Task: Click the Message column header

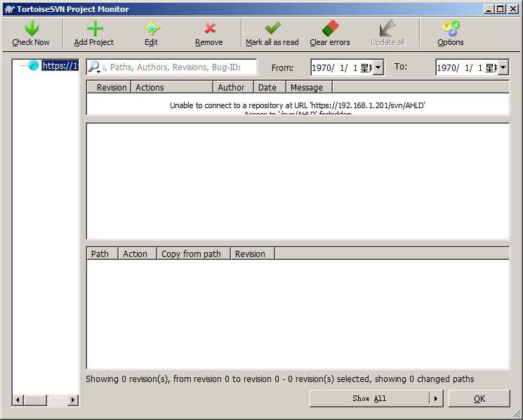Action: coord(309,87)
